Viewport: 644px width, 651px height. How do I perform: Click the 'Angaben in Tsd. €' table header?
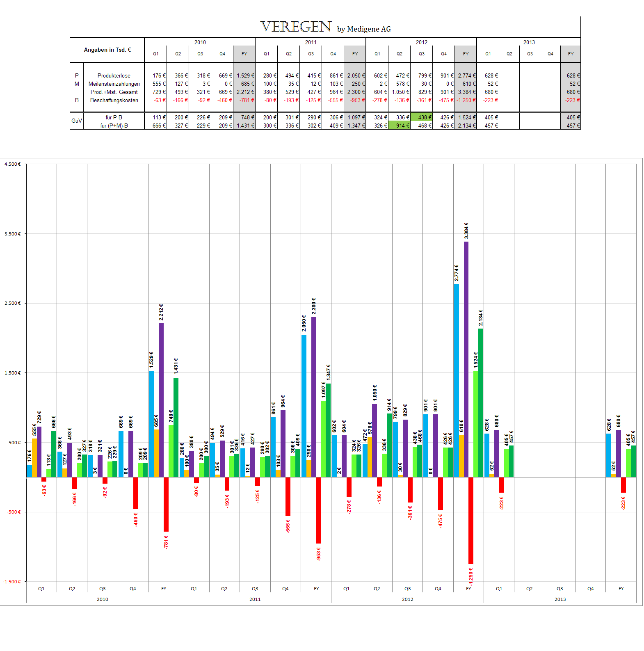point(107,50)
